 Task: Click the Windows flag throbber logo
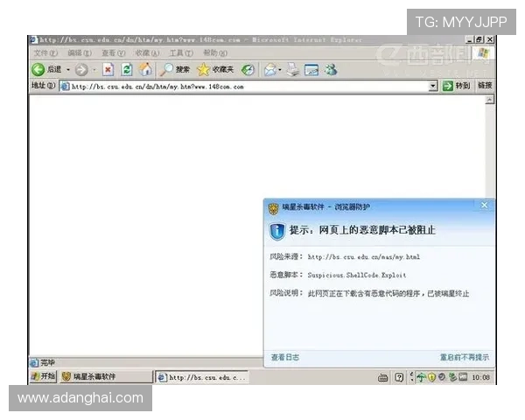click(483, 53)
